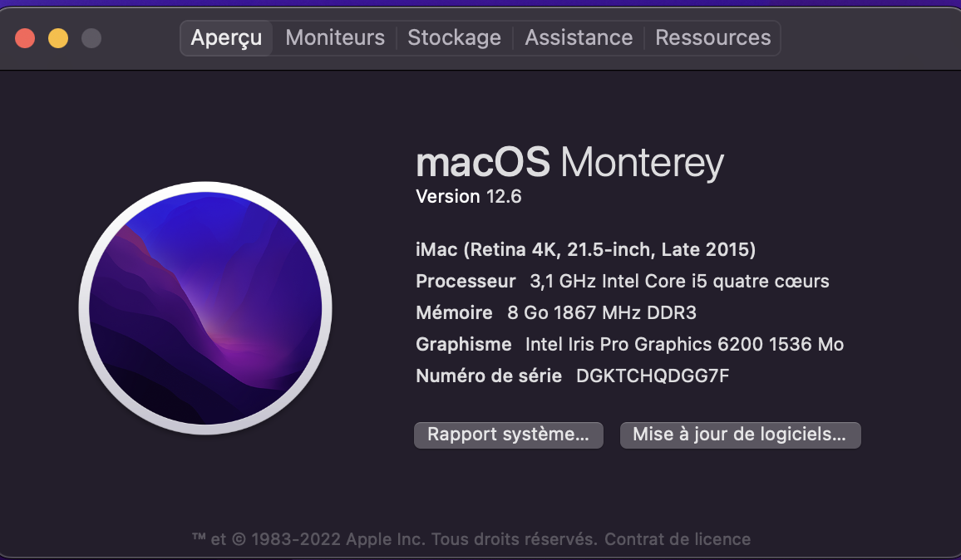This screenshot has height=560, width=961.
Task: Select the serial number DGKTCHQDGG7F
Action: click(x=651, y=376)
